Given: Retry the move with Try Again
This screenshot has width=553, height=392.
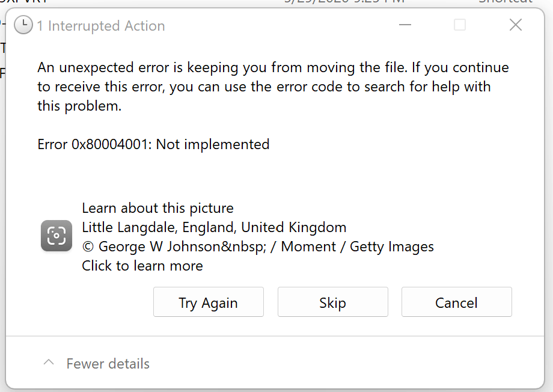Looking at the screenshot, I should pos(209,302).
